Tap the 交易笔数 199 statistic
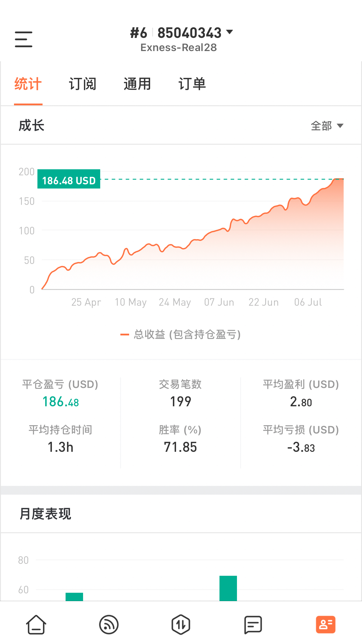Viewport: 362px width, 644px height. pyautogui.click(x=180, y=393)
